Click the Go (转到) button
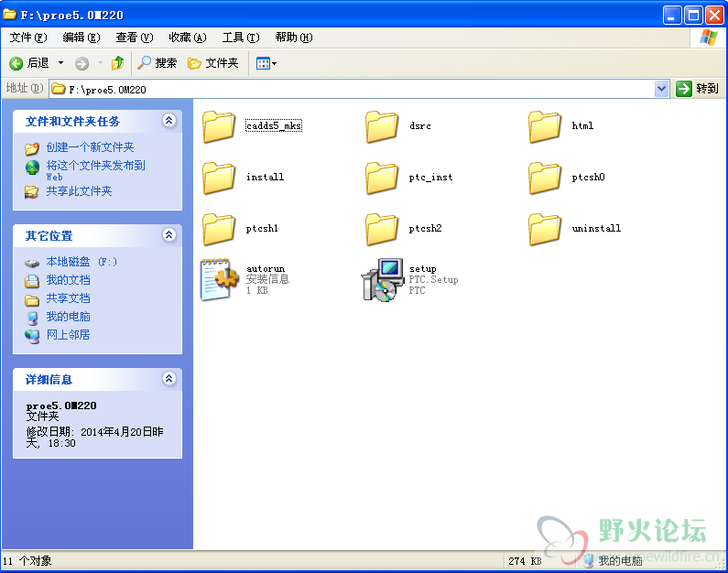This screenshot has width=728, height=573. coord(698,89)
